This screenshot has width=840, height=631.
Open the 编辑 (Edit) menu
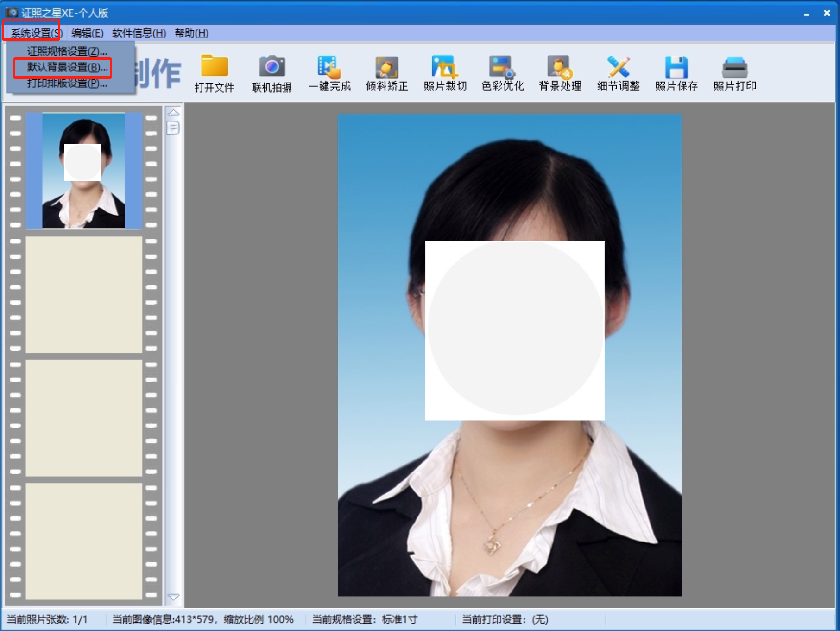tap(86, 33)
